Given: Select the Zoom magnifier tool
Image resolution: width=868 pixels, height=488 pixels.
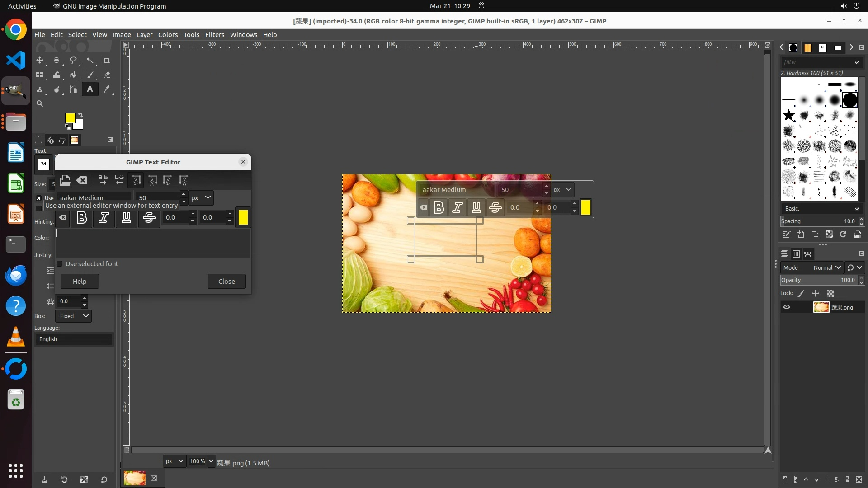Looking at the screenshot, I should (x=40, y=104).
